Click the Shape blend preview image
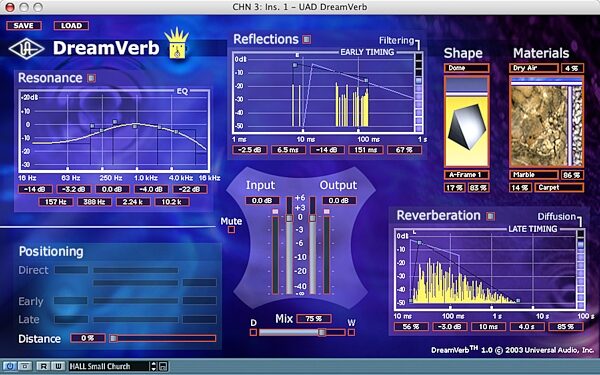 (x=466, y=121)
